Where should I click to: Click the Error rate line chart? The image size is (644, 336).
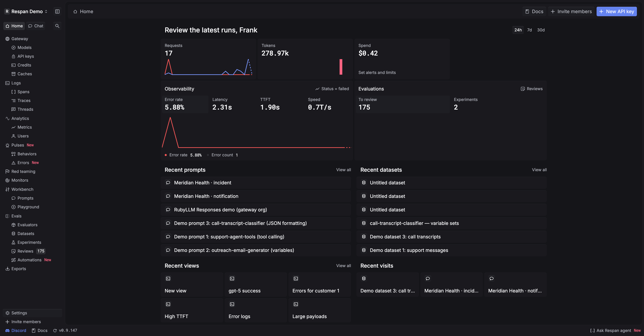[257, 133]
